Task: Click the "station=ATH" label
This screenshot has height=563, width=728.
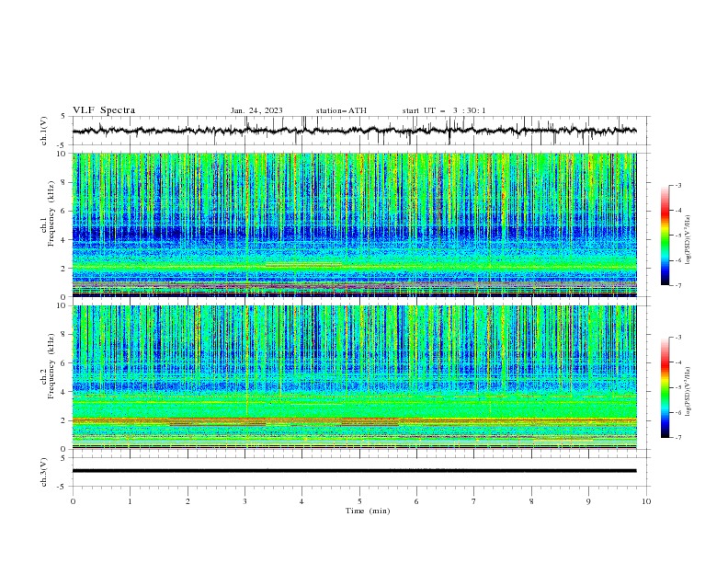Action: pos(341,110)
